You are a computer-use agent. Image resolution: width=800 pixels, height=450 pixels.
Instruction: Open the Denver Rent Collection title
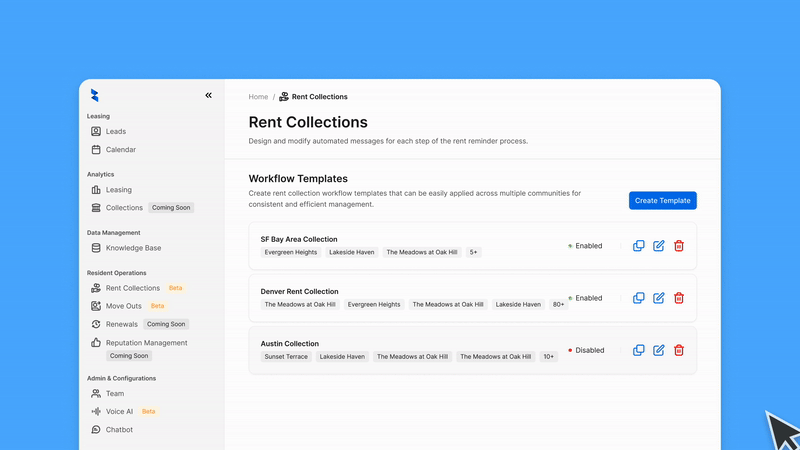pos(299,291)
